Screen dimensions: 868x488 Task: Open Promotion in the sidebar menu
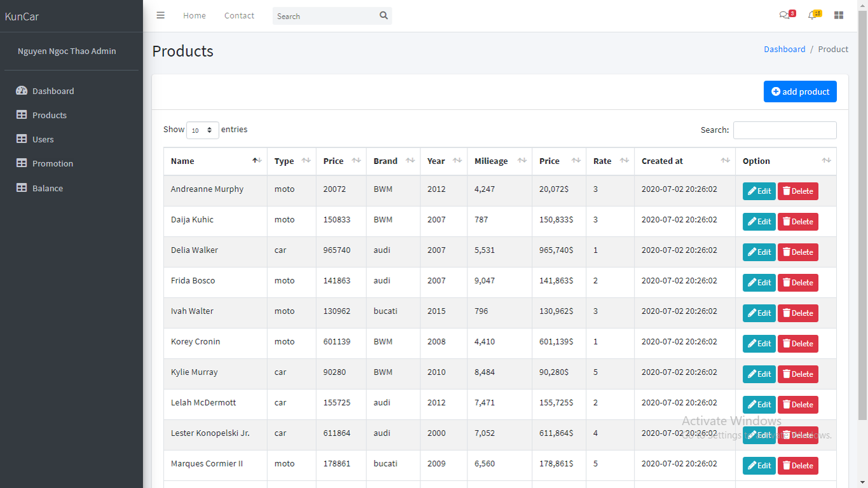(53, 163)
